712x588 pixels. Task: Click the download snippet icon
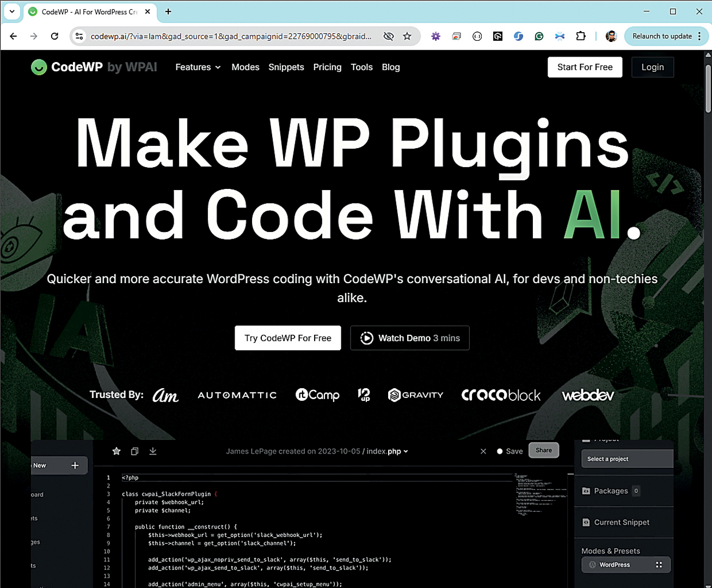point(153,451)
